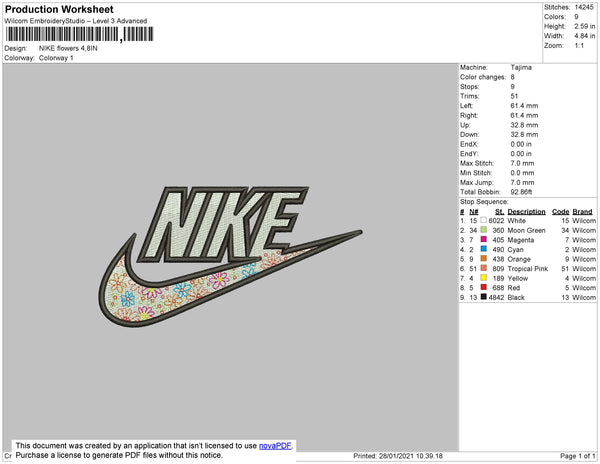Click the 'Code' column header
This screenshot has height=464, width=600.
click(561, 212)
